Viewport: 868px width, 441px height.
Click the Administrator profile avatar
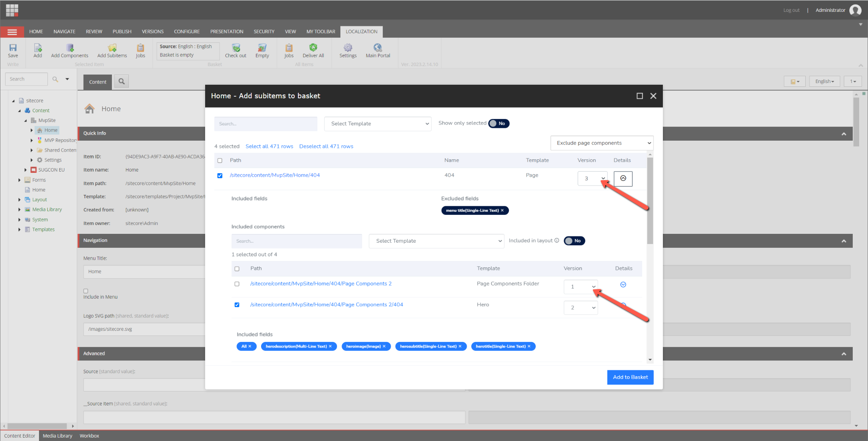(x=855, y=10)
